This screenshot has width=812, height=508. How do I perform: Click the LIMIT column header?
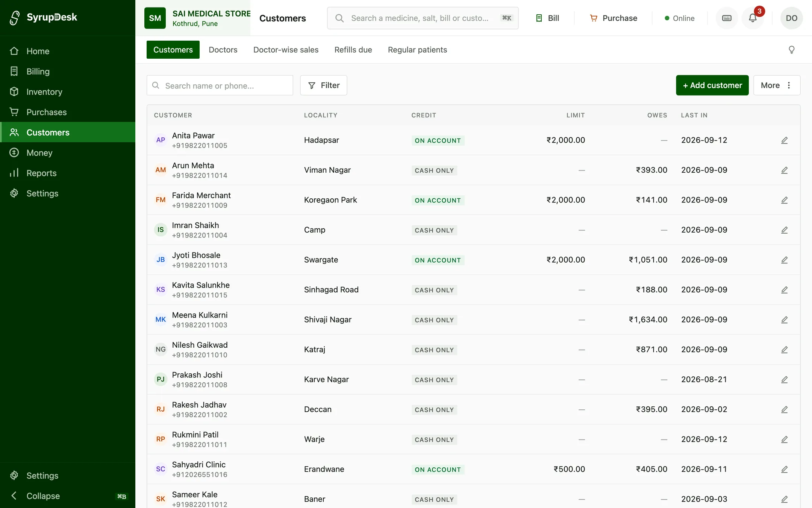pos(576,115)
